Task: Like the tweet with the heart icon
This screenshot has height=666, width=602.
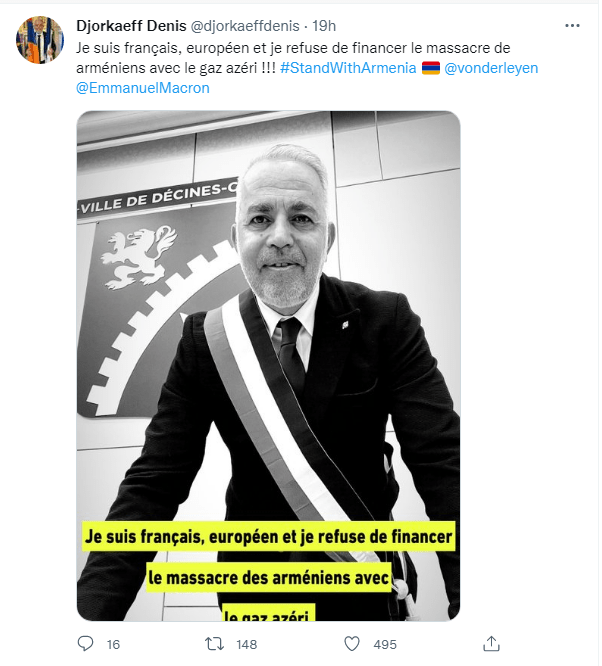Action: pyautogui.click(x=352, y=644)
